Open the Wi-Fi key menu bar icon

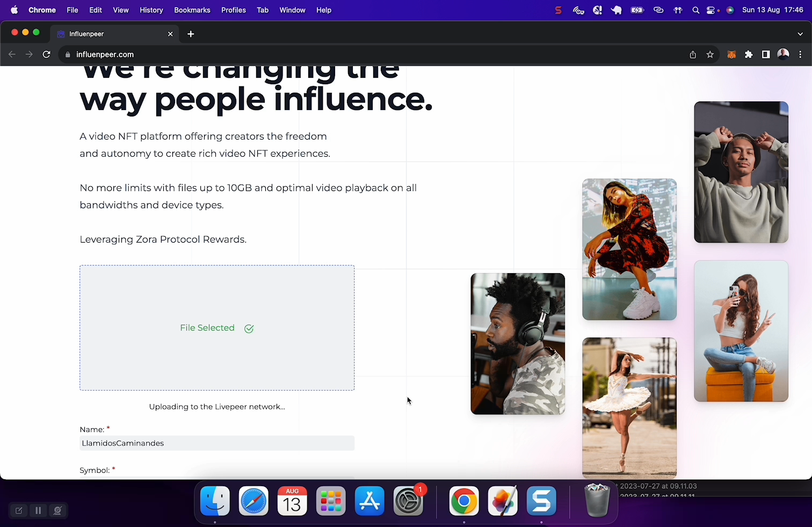point(578,10)
